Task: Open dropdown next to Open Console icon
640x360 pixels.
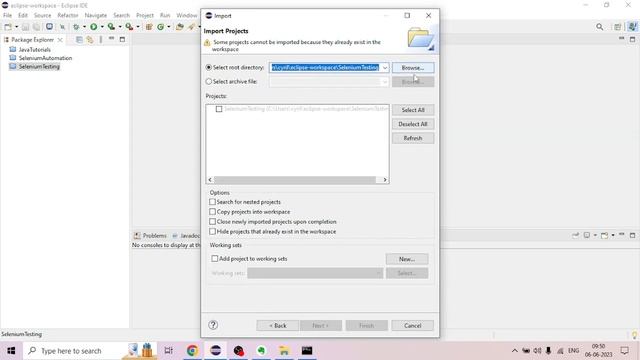Action: click(613, 236)
